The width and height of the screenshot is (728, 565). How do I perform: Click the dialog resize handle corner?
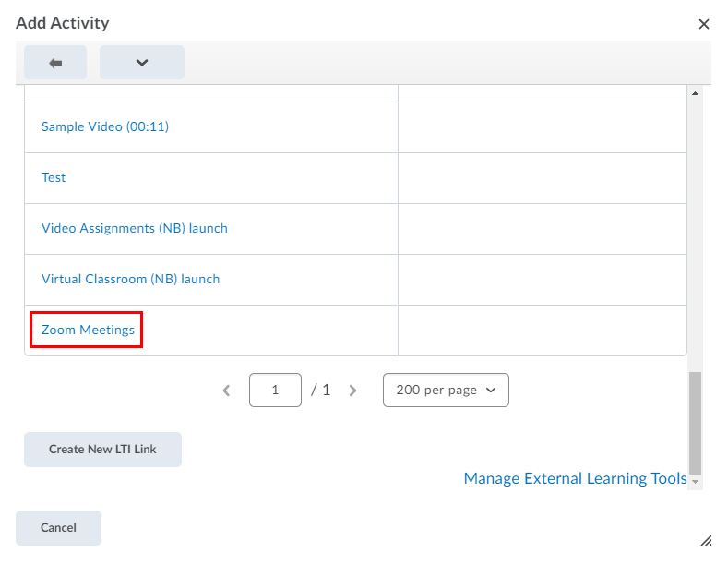pyautogui.click(x=706, y=541)
